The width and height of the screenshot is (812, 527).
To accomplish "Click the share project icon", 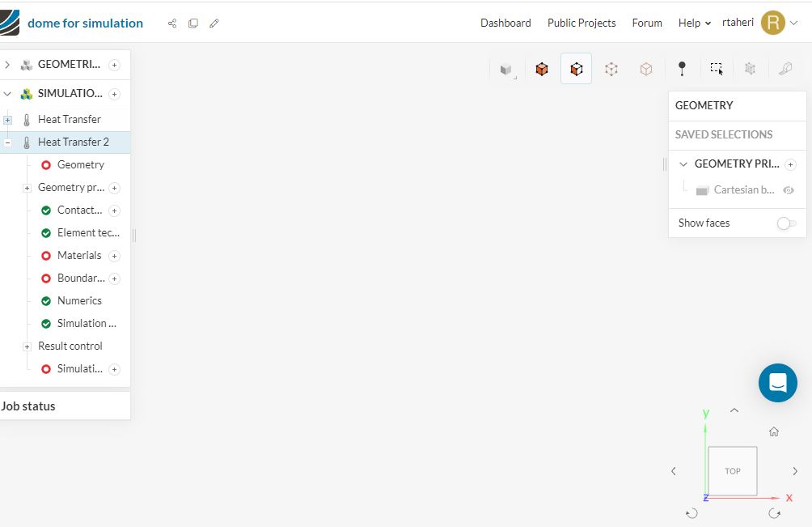I will pyautogui.click(x=172, y=23).
